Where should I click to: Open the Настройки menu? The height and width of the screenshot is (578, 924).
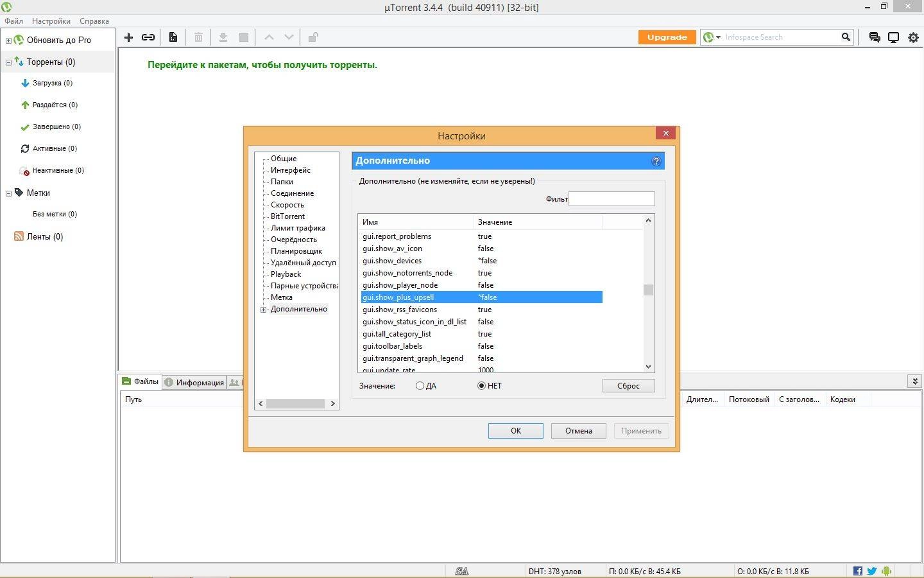[x=51, y=21]
